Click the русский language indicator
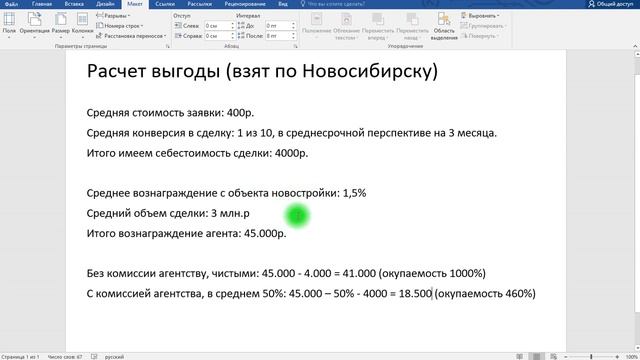 [x=114, y=357]
